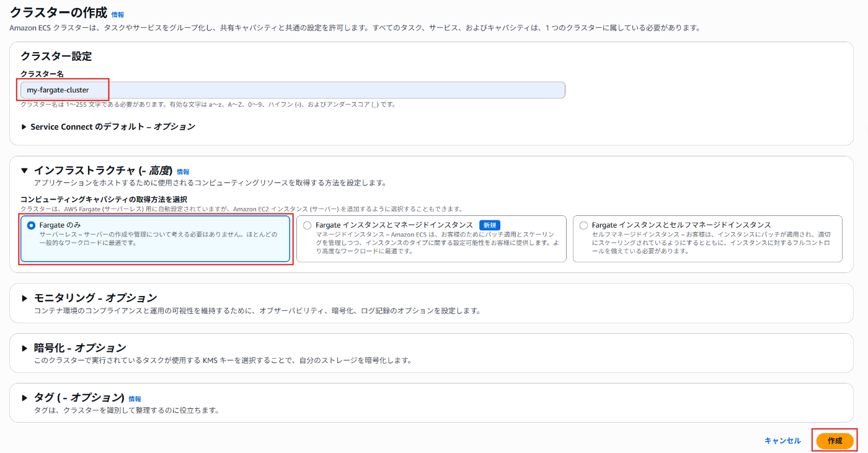Open 情報 link beside クラスターの作成 title
The height and width of the screenshot is (453, 868).
coord(118,14)
